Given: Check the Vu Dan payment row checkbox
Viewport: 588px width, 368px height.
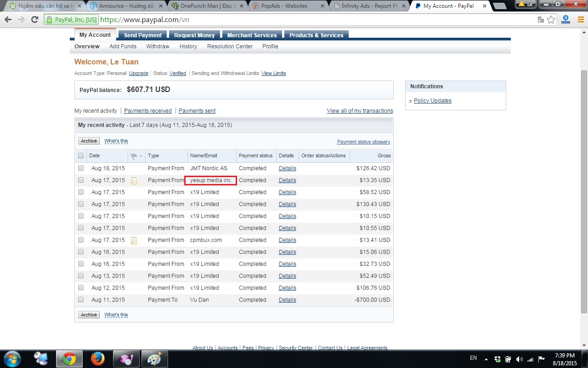Looking at the screenshot, I should pyautogui.click(x=81, y=300).
